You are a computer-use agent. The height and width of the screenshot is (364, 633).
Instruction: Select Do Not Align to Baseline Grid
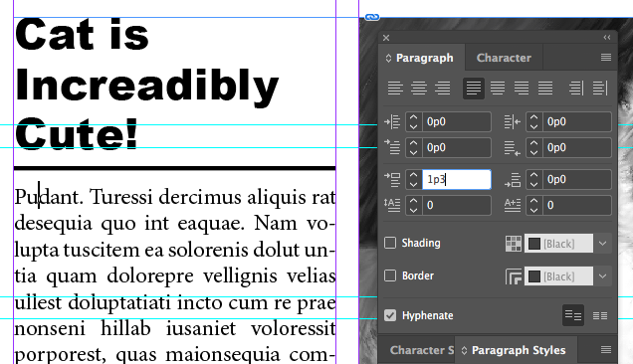[573, 315]
